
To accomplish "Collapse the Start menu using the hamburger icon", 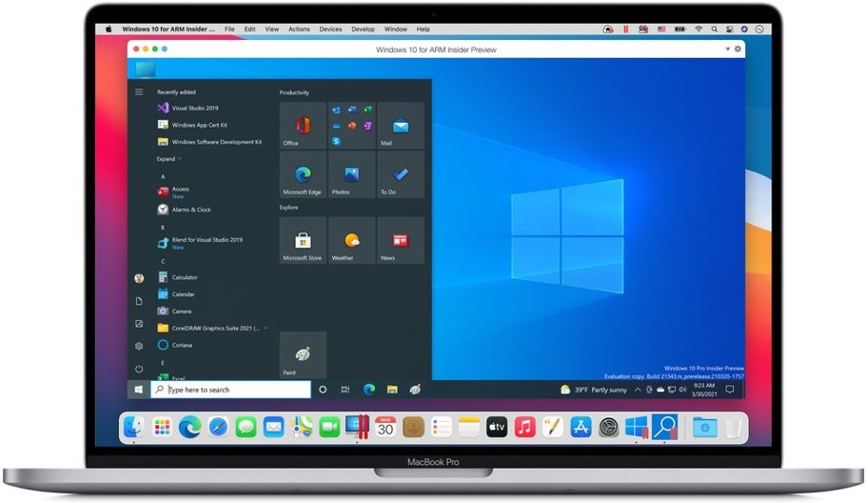I will tap(139, 92).
